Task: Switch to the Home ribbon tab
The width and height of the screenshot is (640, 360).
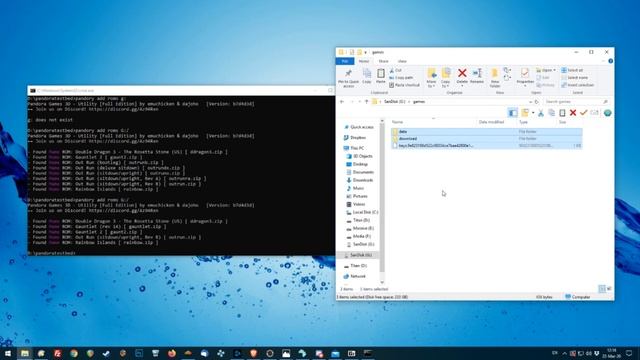Action: pyautogui.click(x=364, y=61)
